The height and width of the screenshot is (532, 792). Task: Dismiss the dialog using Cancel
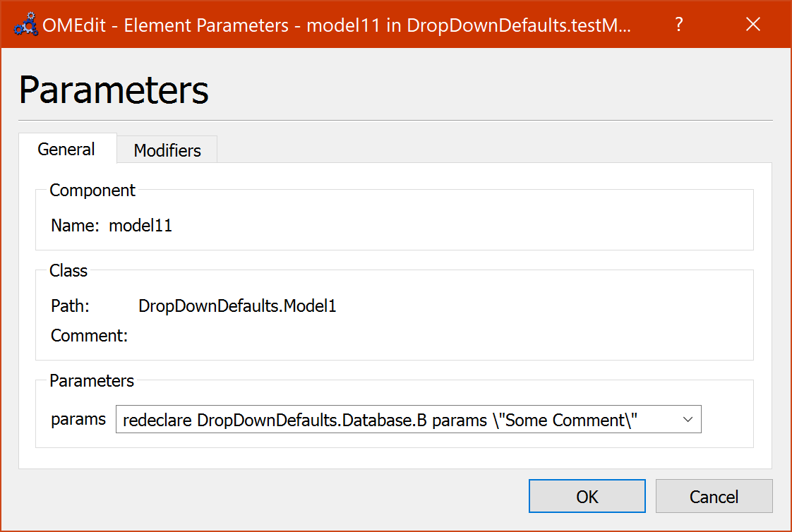714,496
